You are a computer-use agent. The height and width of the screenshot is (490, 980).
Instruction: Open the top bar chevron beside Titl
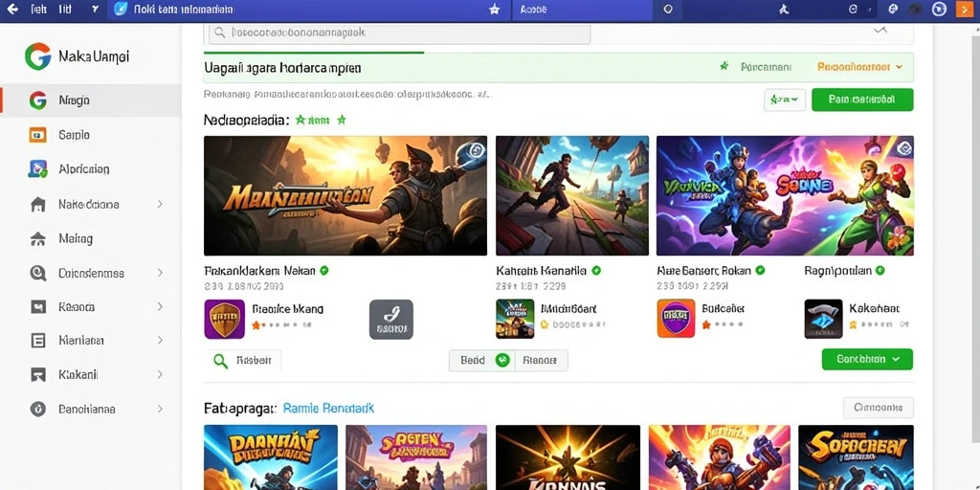coord(95,10)
